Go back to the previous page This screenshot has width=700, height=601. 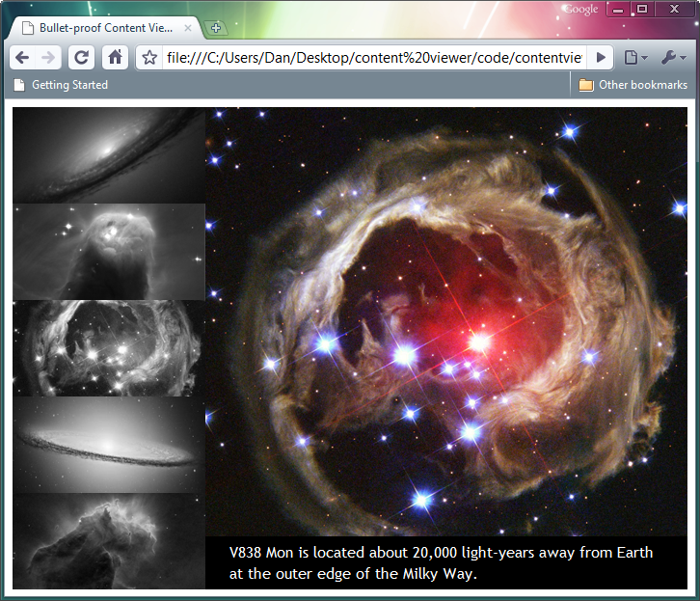tap(22, 58)
